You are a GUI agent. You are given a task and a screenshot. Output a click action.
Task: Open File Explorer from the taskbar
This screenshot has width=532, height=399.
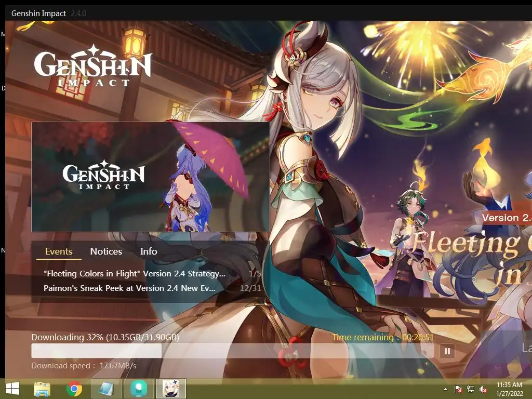pos(42,389)
